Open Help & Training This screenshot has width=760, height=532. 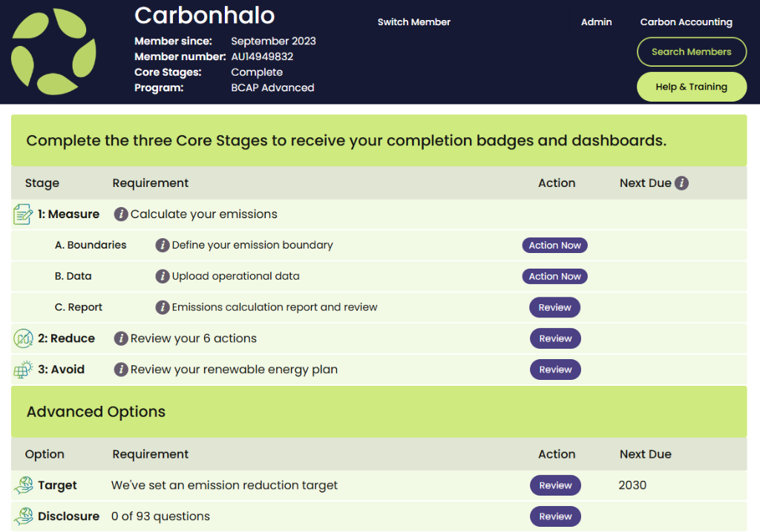tap(691, 87)
